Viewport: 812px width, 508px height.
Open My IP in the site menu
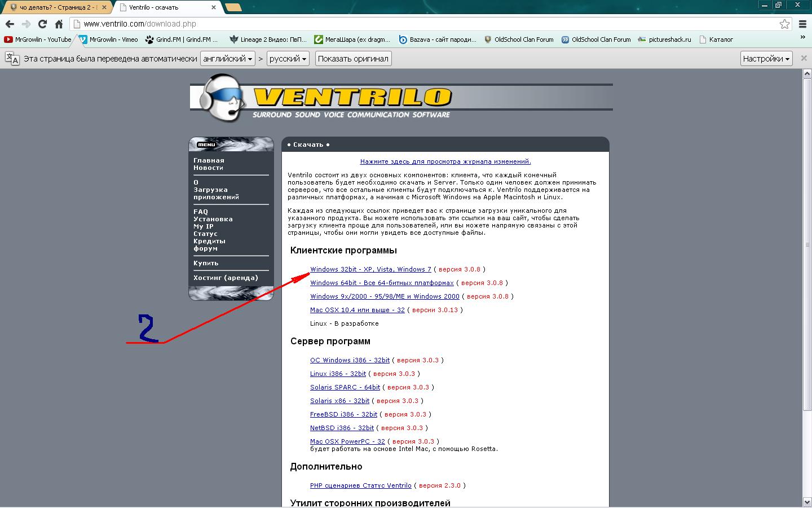(204, 226)
